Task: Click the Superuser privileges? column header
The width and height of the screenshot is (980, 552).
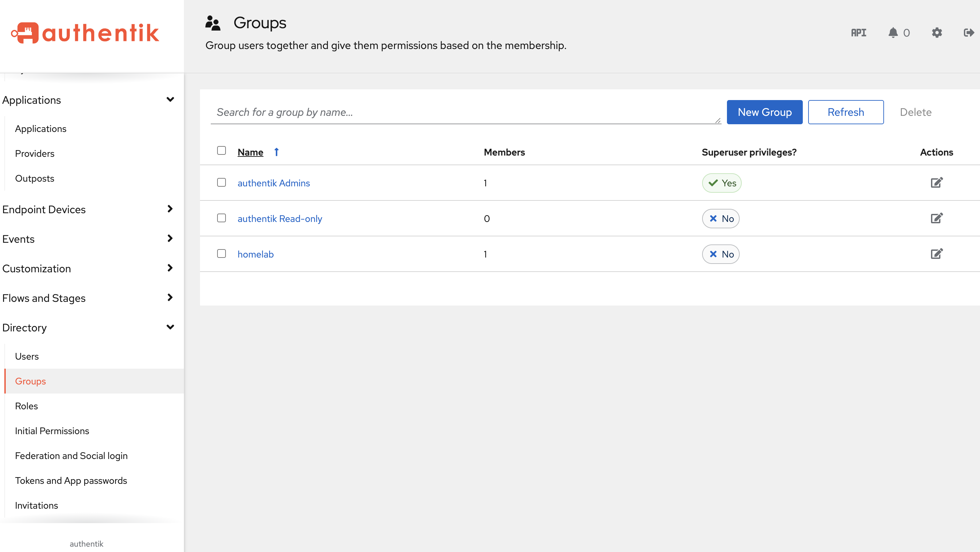Action: [749, 152]
